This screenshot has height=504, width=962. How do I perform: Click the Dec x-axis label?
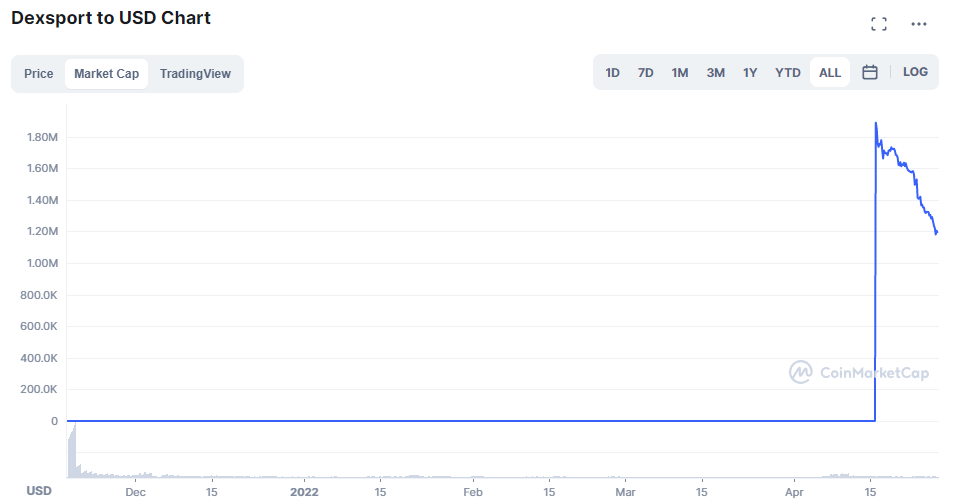click(136, 492)
